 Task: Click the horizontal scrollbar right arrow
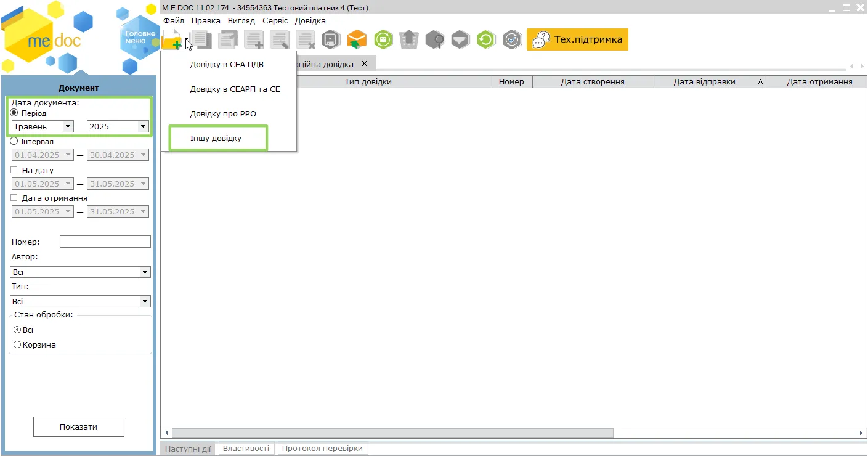click(x=861, y=433)
